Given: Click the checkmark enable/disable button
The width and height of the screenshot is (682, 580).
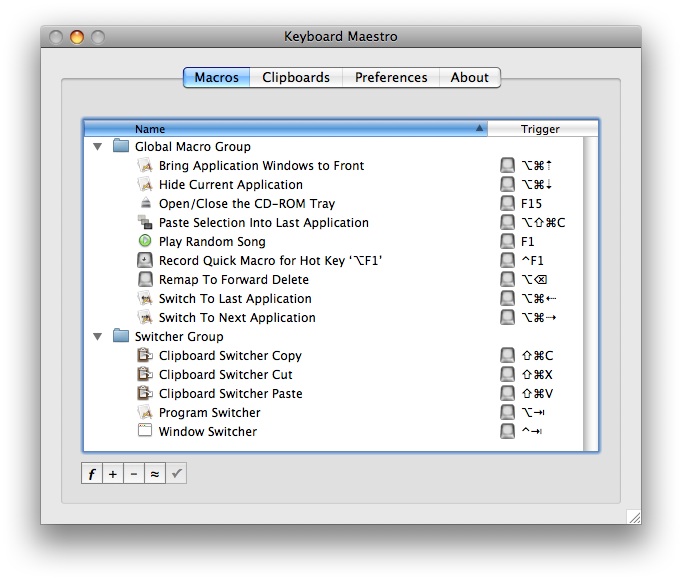Looking at the screenshot, I should (x=176, y=473).
